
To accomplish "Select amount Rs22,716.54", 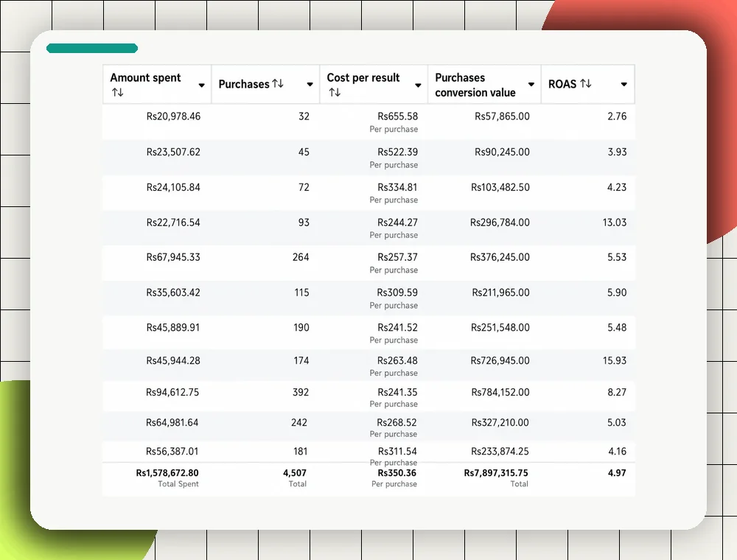I will pos(173,223).
